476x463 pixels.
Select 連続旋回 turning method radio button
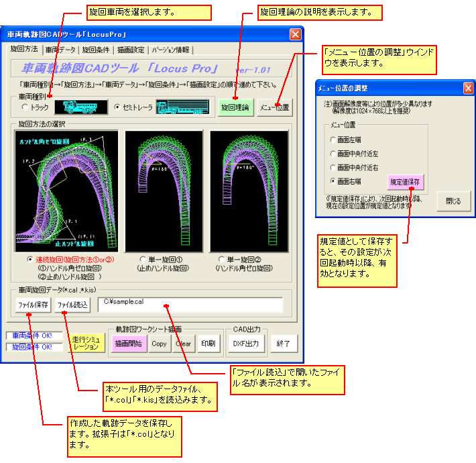pos(29,260)
